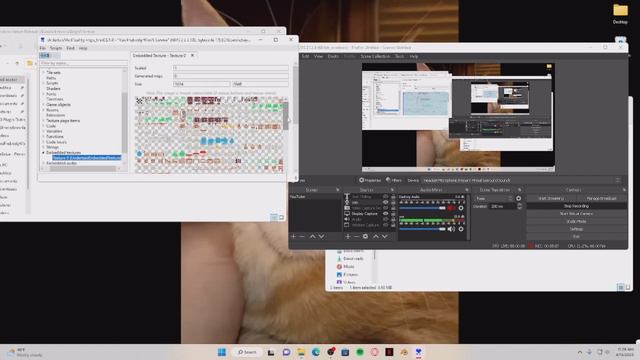Select Texture 0 item in resource tree
640x360 pixels.
87,158
